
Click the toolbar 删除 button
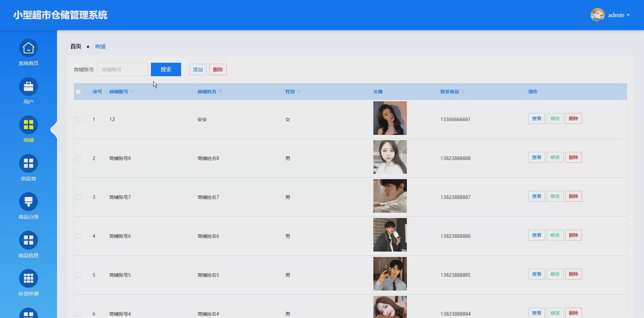tap(218, 70)
